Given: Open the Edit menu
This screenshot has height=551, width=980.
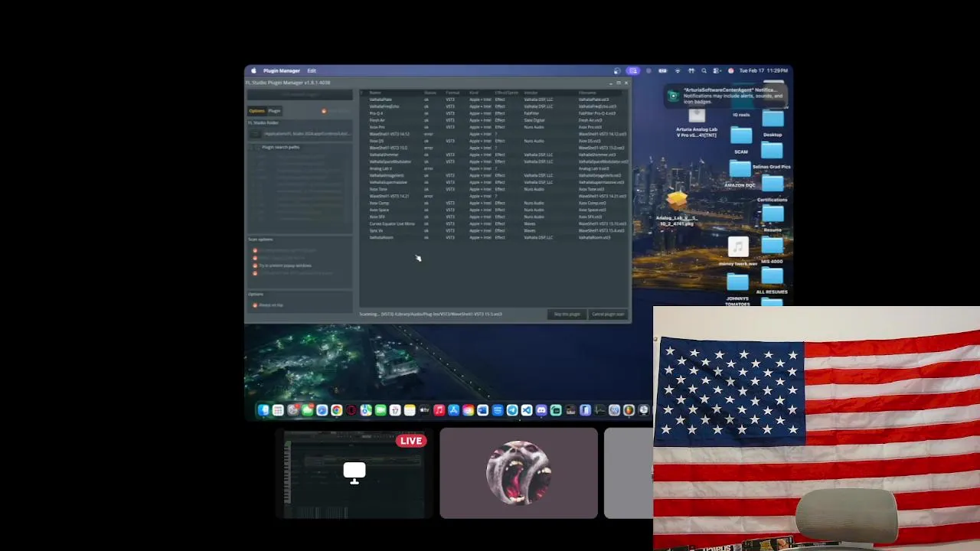Looking at the screenshot, I should click(312, 70).
